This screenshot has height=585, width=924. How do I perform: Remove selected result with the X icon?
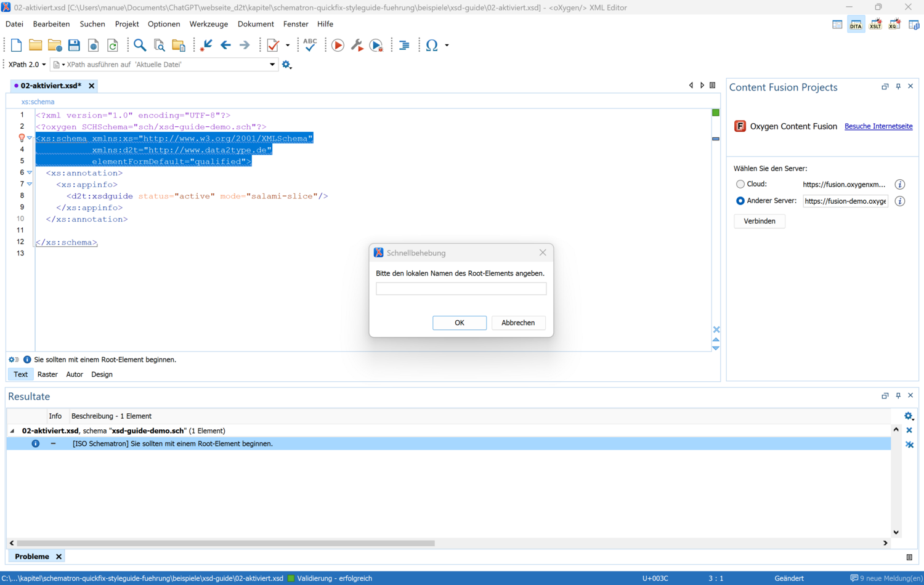coord(909,430)
